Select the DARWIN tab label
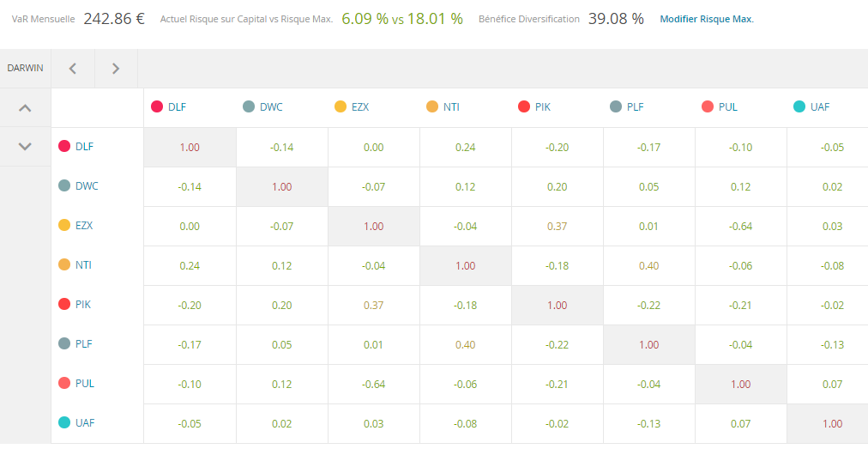The image size is (868, 461). coord(25,68)
